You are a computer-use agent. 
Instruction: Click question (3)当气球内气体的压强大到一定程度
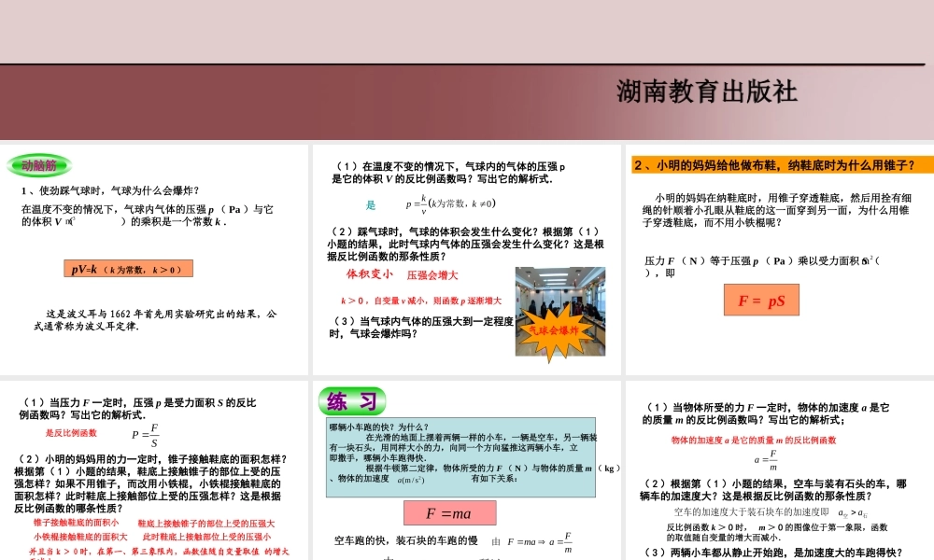pos(421,328)
